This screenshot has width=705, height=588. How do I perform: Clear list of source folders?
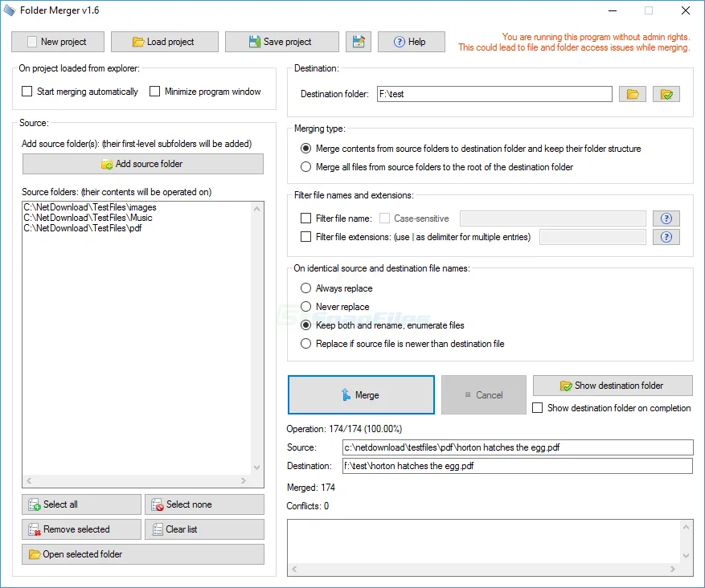point(204,529)
